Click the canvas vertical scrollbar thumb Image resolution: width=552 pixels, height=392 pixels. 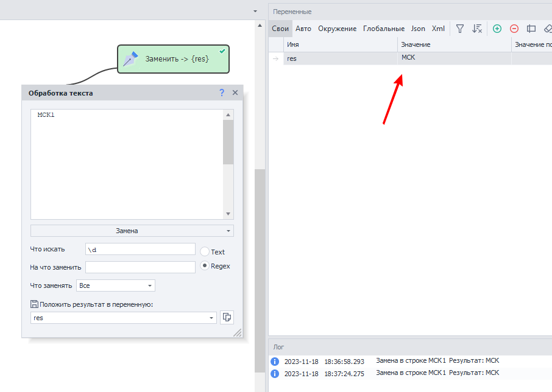[x=260, y=271]
